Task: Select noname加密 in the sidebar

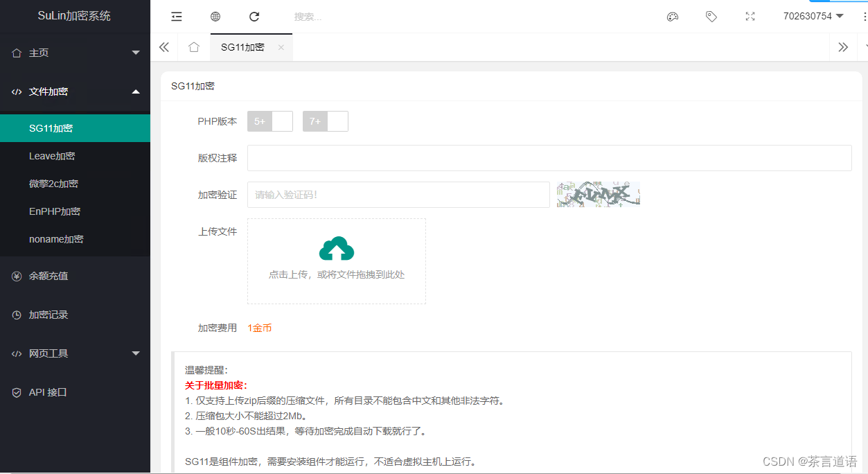Action: [75, 239]
